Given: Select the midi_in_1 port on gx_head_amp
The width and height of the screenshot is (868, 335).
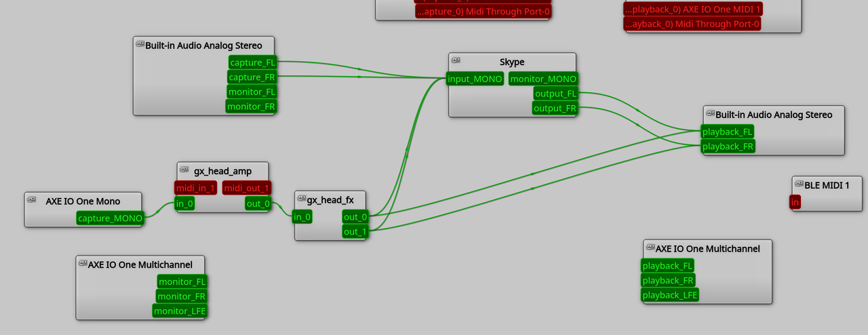Looking at the screenshot, I should tap(196, 188).
